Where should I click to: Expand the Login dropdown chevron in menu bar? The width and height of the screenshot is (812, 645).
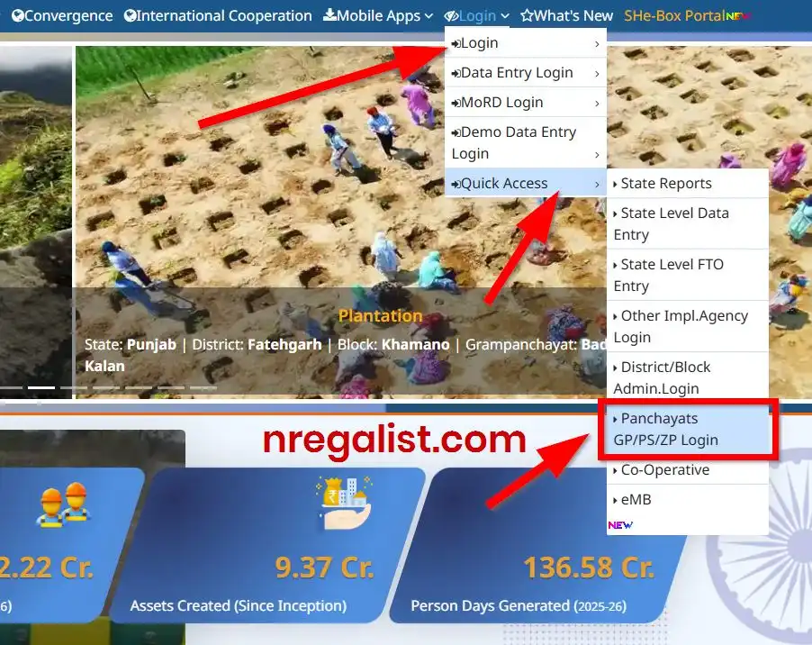[x=505, y=15]
